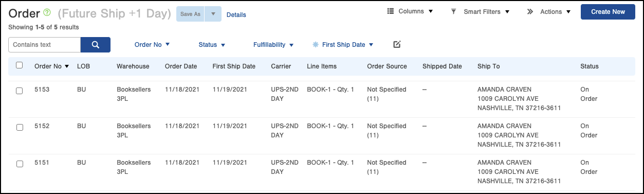Expand the Save As dropdown arrow
The height and width of the screenshot is (194, 644).
tap(213, 14)
